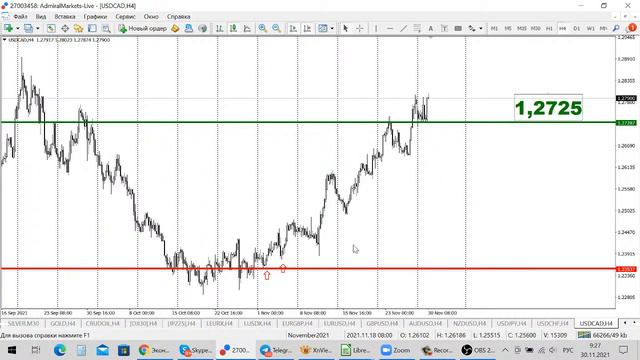
Task: Click the red horizontal support line
Action: [308, 269]
